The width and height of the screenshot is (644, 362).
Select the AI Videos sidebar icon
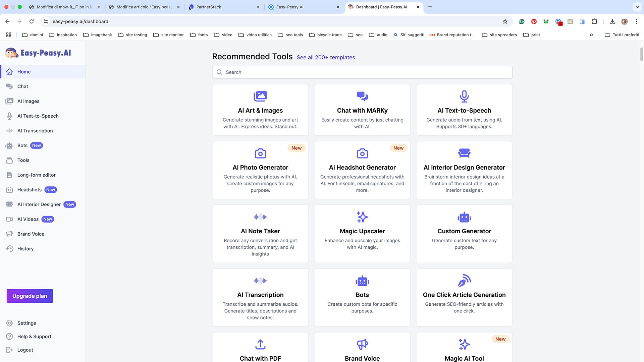9,219
